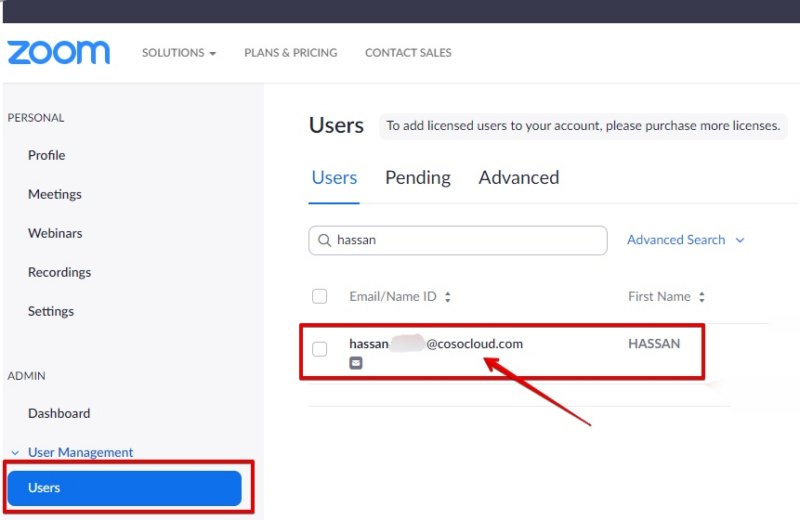Viewport: 800px width, 520px height.
Task: Open Settings in the sidebar
Action: point(51,311)
